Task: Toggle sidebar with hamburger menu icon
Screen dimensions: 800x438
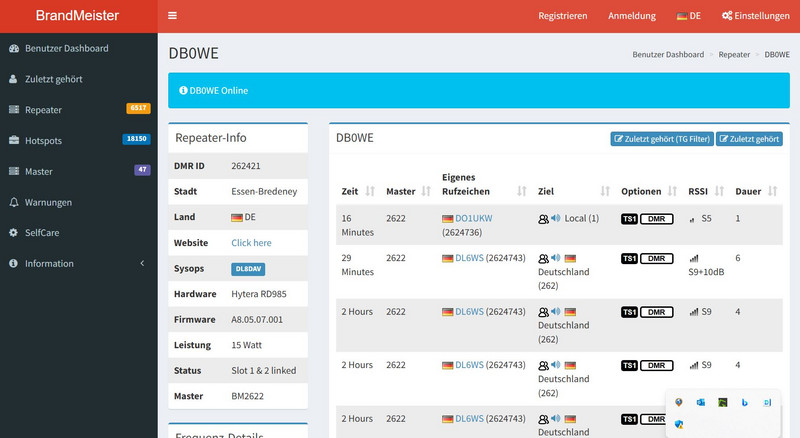Action: pyautogui.click(x=172, y=16)
